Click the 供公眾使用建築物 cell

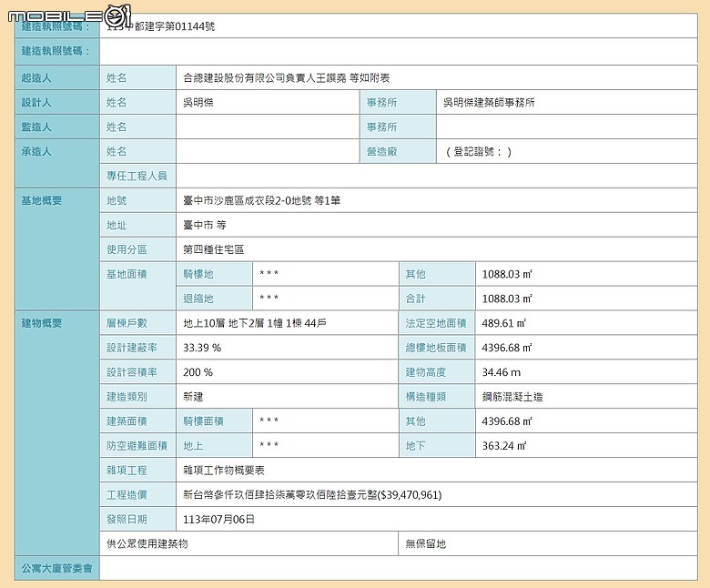tap(248, 543)
